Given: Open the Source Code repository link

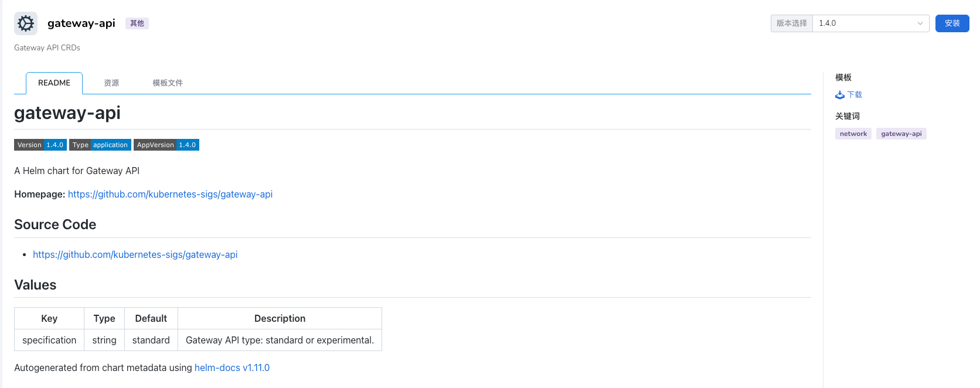Looking at the screenshot, I should (135, 254).
